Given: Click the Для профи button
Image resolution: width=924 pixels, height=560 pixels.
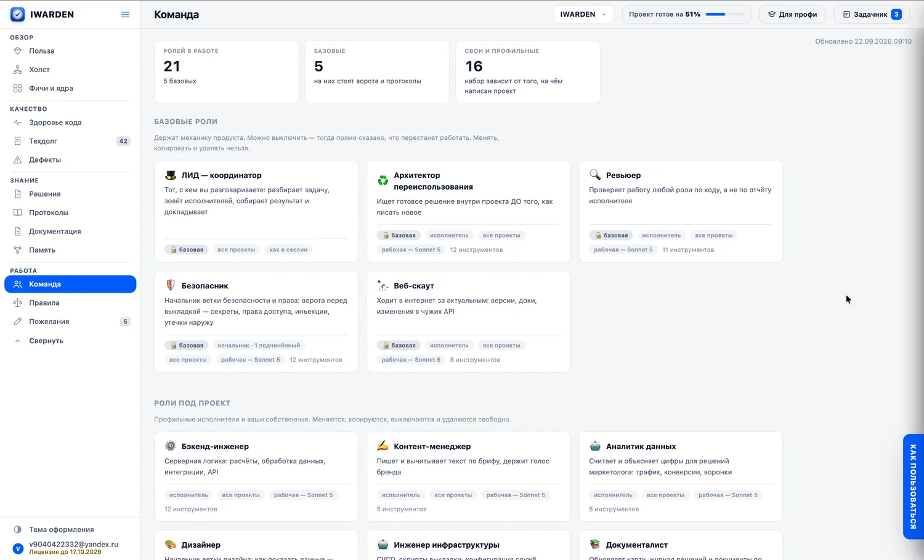Looking at the screenshot, I should (792, 14).
